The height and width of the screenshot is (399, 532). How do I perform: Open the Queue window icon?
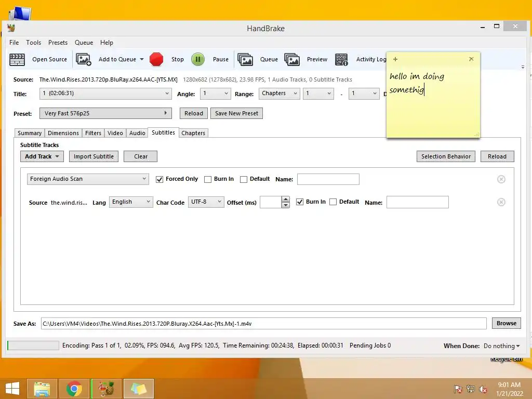click(x=245, y=59)
